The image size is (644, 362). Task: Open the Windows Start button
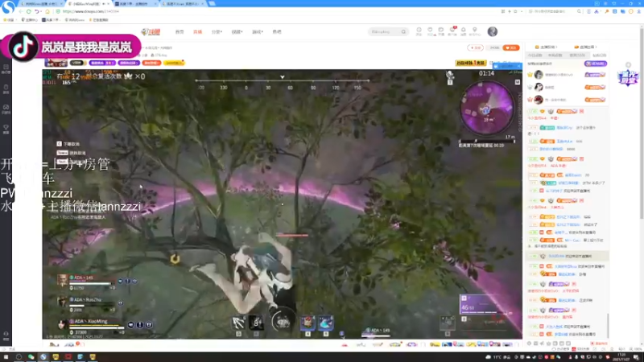(x=6, y=357)
